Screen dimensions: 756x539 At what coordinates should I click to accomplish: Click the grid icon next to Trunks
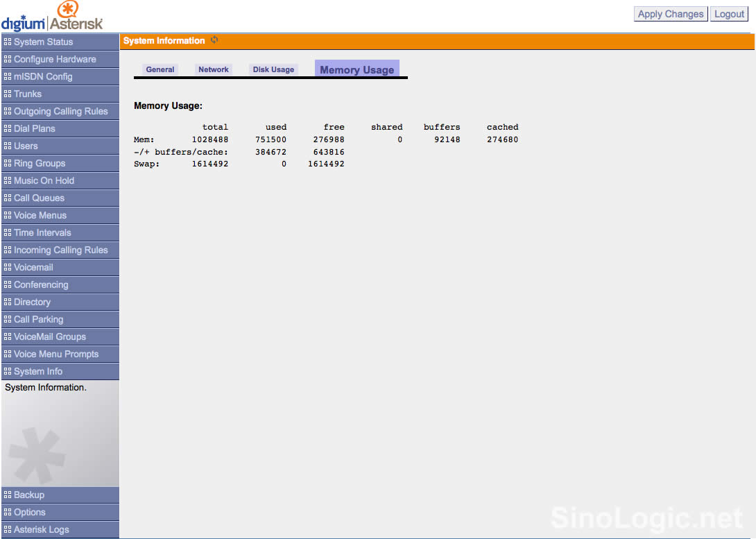(x=8, y=94)
